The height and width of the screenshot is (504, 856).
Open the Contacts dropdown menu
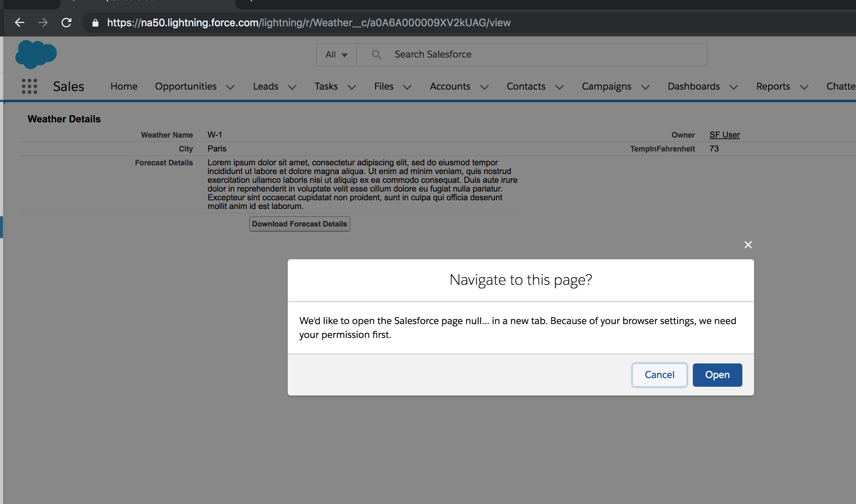click(560, 87)
